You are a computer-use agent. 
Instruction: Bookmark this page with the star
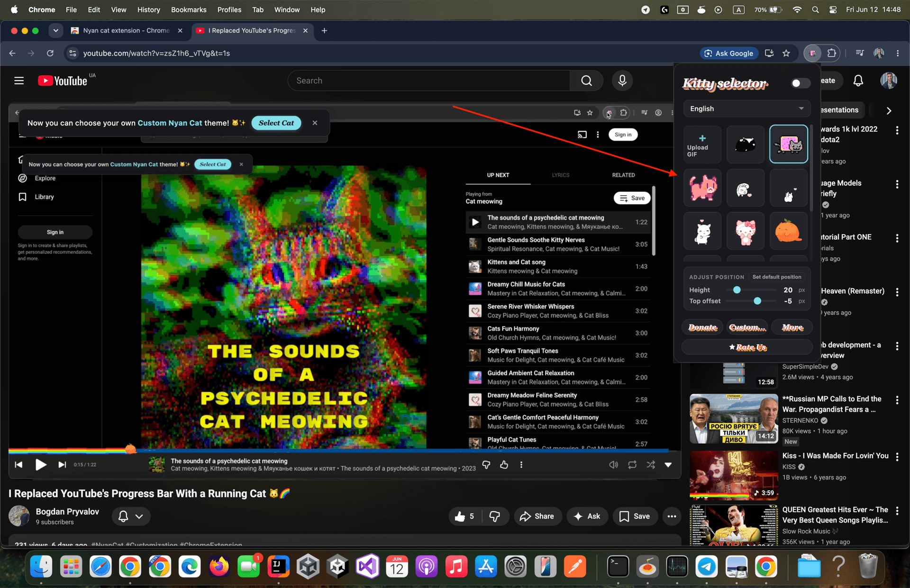pyautogui.click(x=786, y=53)
